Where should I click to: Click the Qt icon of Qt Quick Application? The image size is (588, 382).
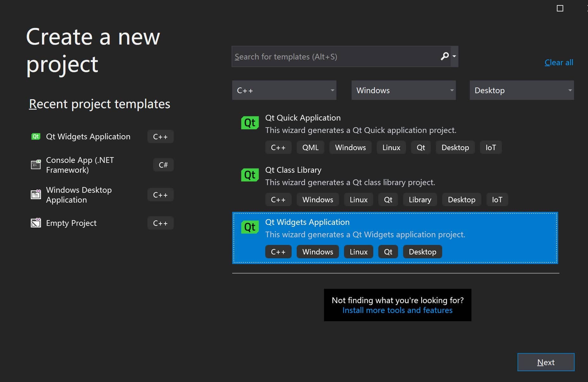click(x=250, y=123)
